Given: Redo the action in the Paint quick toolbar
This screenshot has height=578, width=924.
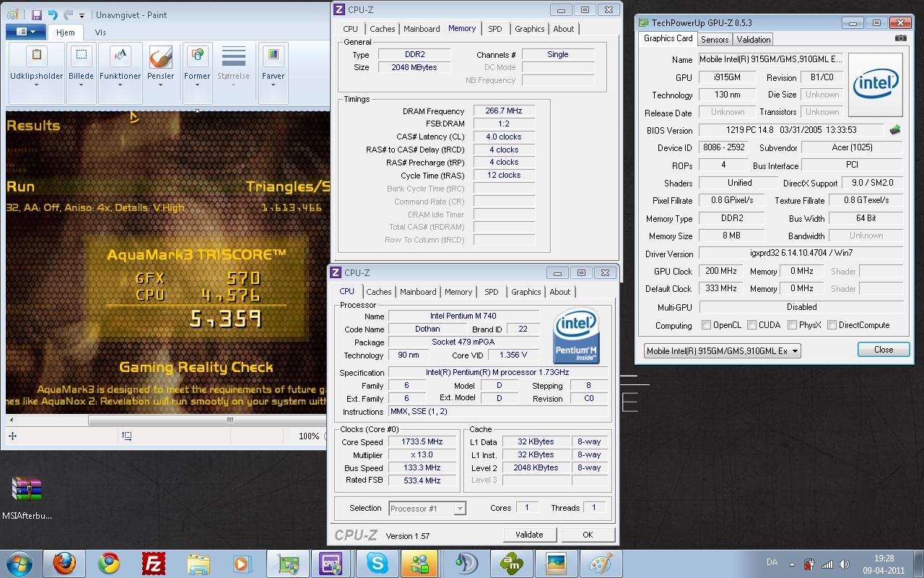Looking at the screenshot, I should [68, 14].
